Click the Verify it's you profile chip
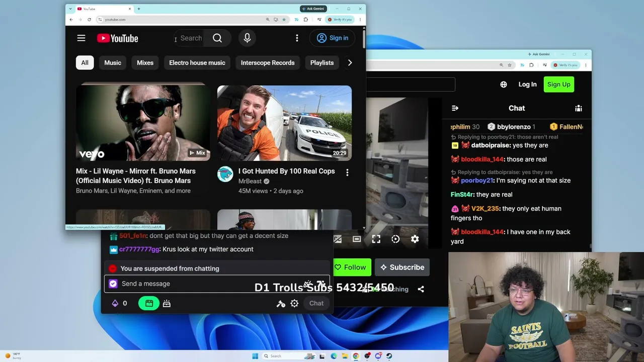 tap(340, 20)
